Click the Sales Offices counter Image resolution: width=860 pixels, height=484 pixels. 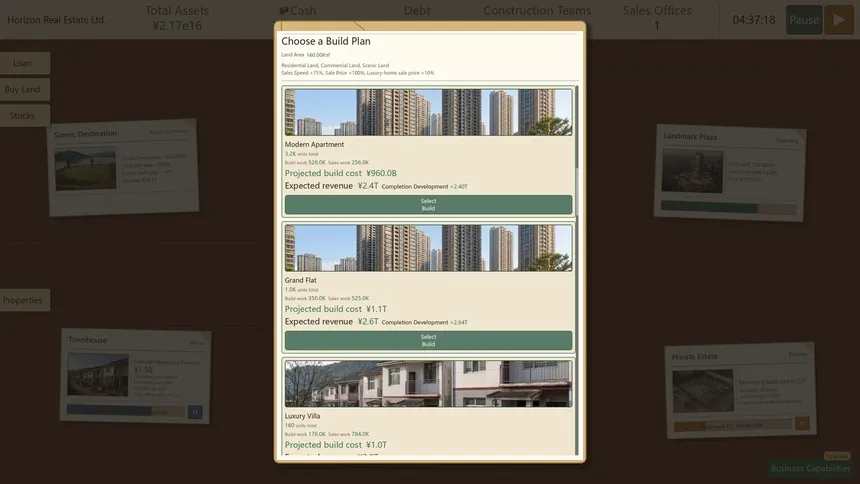click(x=657, y=18)
